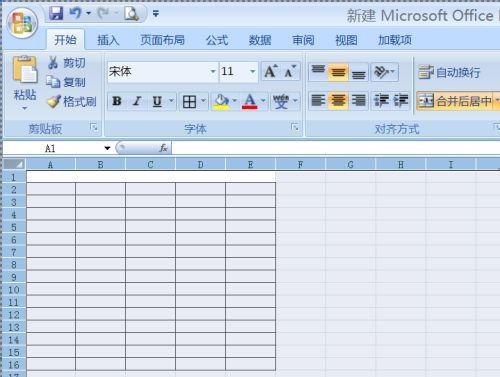Select cell G8 in the worksheet
Viewport: 500px width, 377px height.
[350, 264]
